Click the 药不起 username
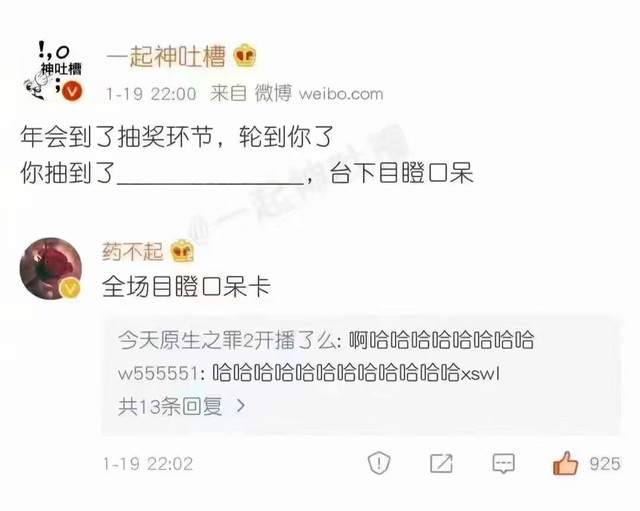The height and width of the screenshot is (511, 640). click(x=132, y=251)
